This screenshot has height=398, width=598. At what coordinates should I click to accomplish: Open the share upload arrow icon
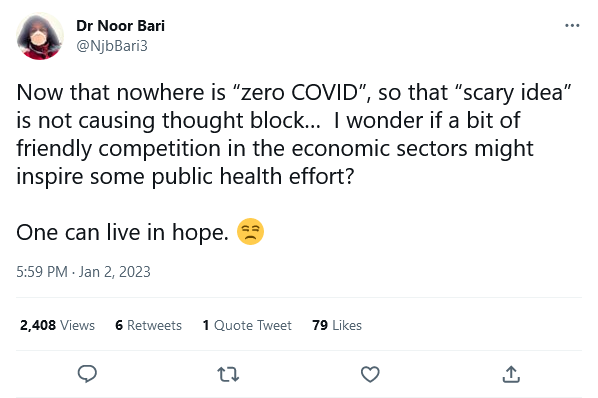click(x=511, y=374)
